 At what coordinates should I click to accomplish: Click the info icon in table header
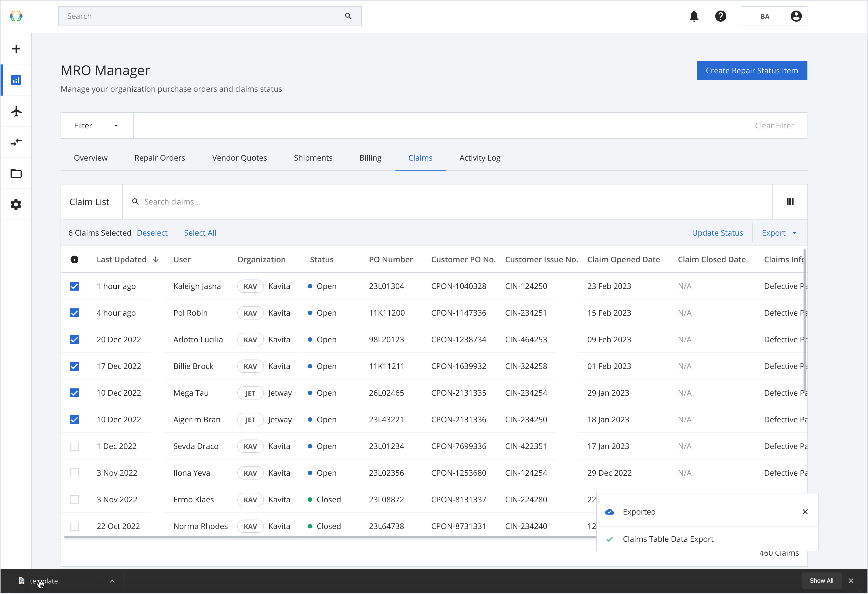[x=74, y=260]
